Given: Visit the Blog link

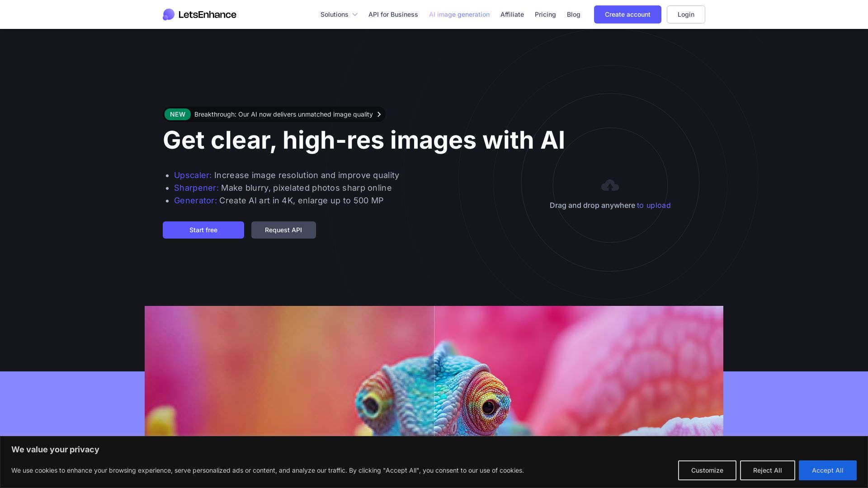Looking at the screenshot, I should 573,14.
